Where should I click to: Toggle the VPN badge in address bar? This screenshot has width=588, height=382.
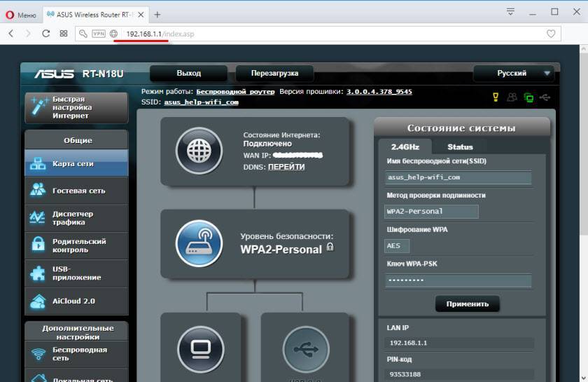pos(99,34)
